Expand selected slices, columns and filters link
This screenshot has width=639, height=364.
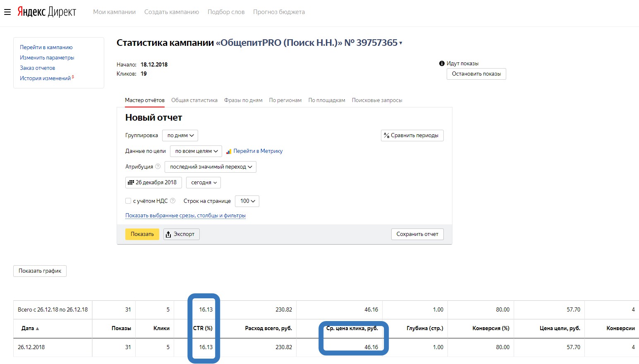186,216
